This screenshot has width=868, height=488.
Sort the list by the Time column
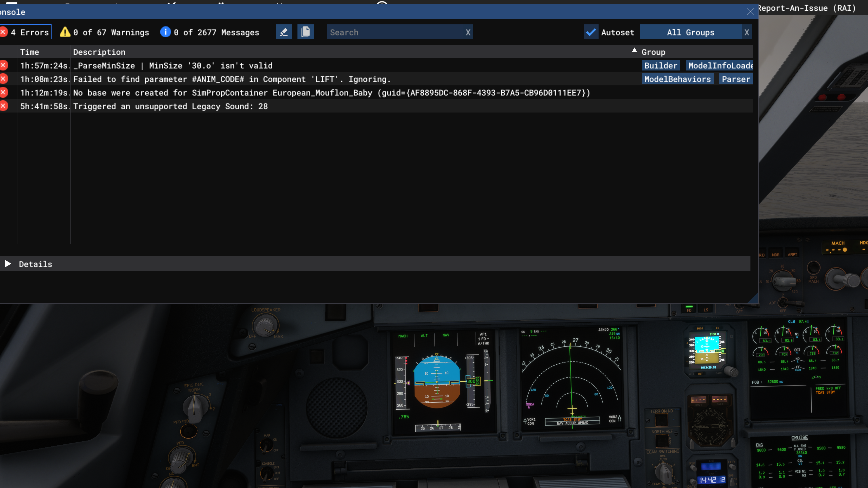tap(30, 52)
